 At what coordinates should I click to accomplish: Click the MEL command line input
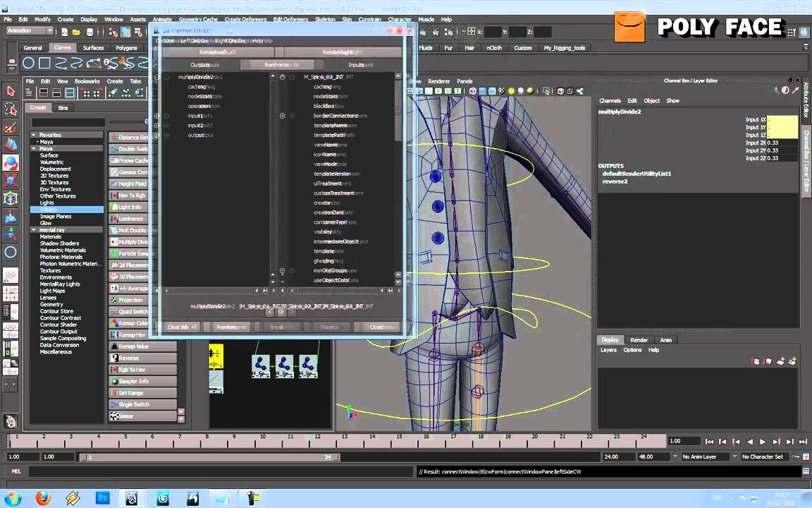(x=221, y=472)
